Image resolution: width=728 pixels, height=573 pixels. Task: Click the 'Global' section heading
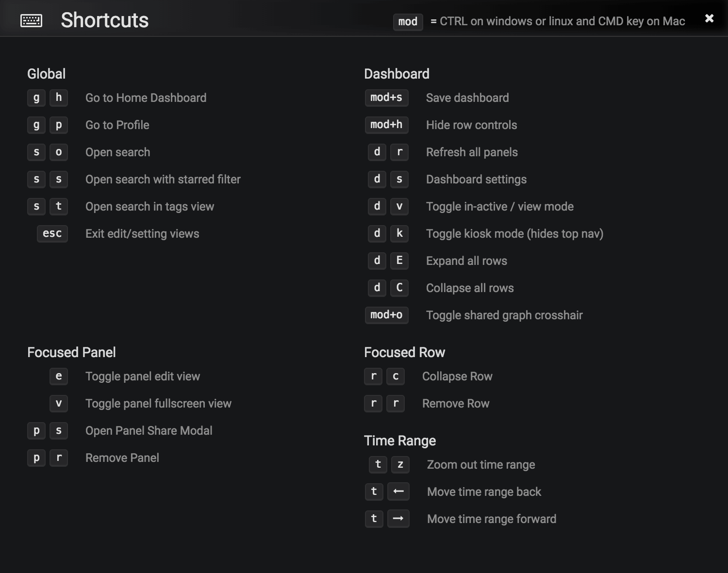tap(46, 74)
